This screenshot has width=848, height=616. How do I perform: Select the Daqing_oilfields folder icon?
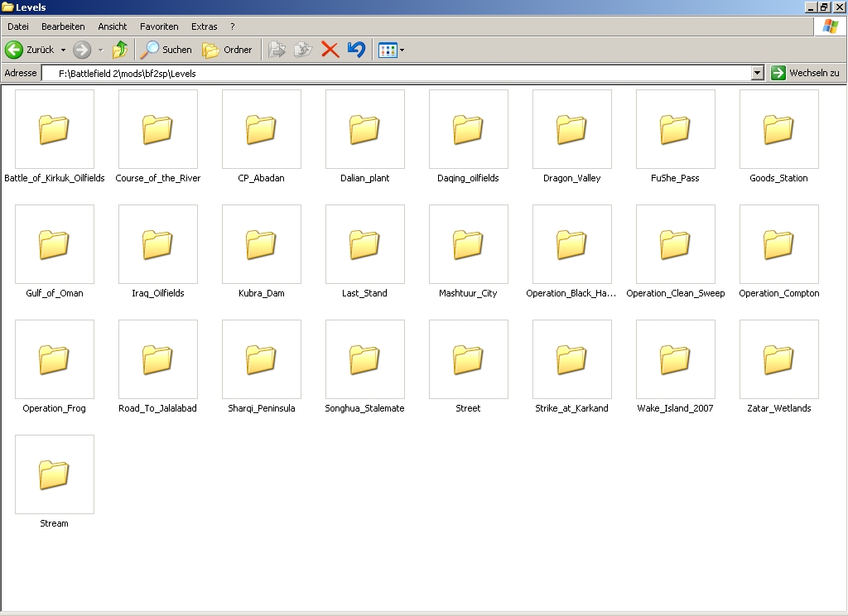click(x=469, y=129)
